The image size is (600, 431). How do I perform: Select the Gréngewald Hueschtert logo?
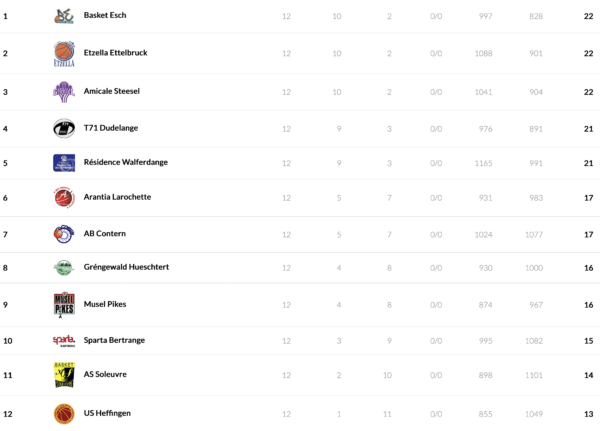coord(64,268)
